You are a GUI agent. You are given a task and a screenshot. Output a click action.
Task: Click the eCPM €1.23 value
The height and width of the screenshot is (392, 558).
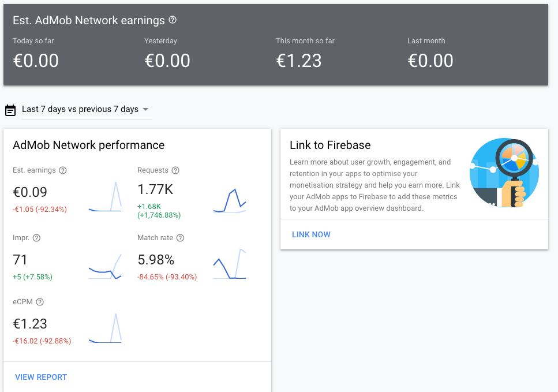[30, 324]
